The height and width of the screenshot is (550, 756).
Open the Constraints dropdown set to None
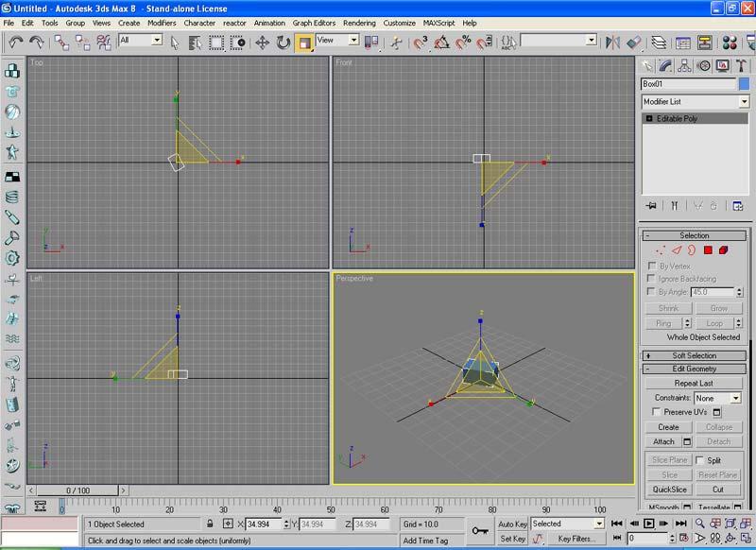(x=735, y=398)
